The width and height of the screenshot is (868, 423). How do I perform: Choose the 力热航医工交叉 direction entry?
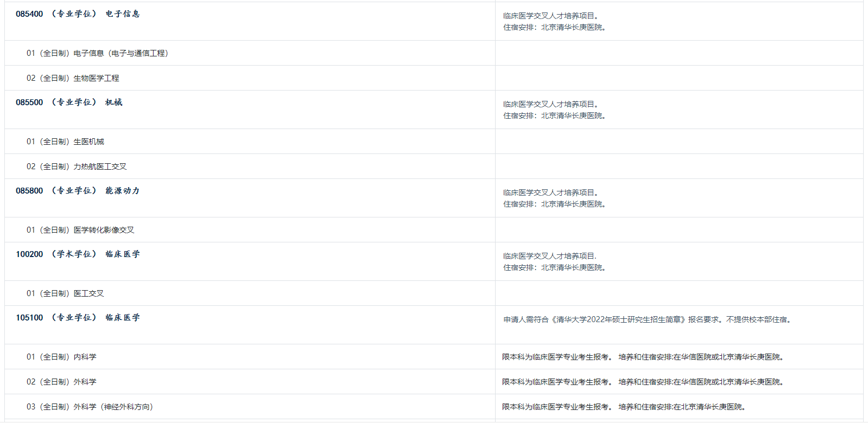tap(77, 166)
